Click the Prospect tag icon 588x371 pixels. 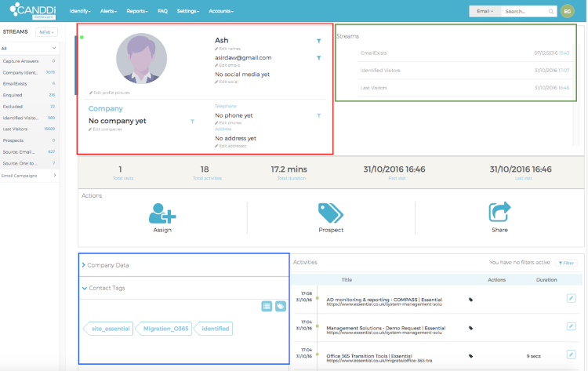pyautogui.click(x=330, y=213)
